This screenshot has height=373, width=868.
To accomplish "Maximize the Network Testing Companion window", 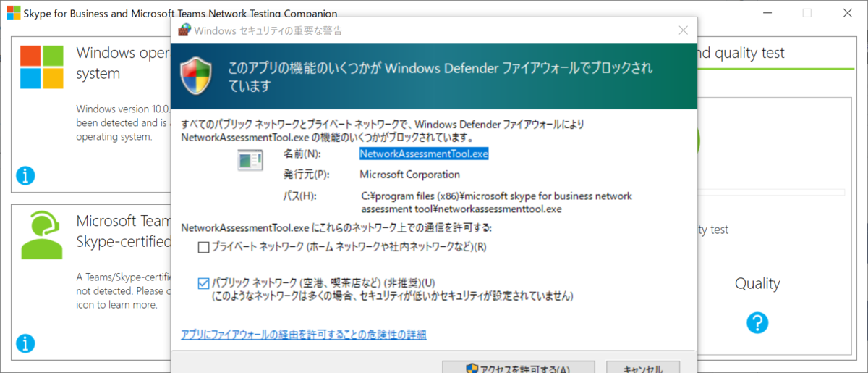I will (x=807, y=12).
